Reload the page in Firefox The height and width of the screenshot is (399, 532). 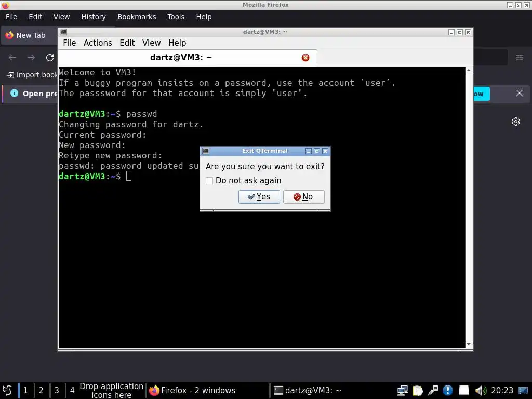click(50, 57)
